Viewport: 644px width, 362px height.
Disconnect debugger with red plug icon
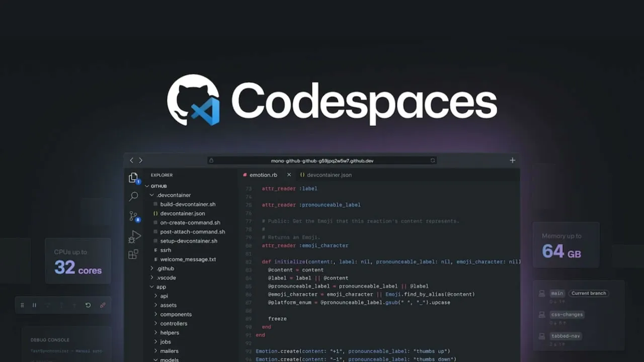pyautogui.click(x=103, y=305)
